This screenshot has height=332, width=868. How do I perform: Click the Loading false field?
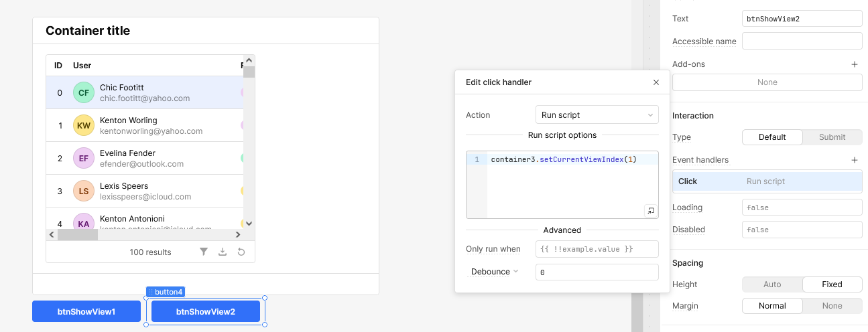point(802,207)
